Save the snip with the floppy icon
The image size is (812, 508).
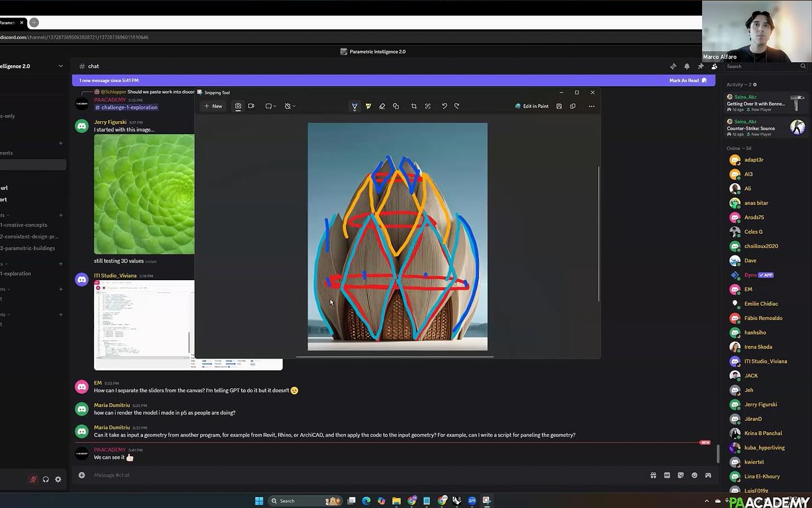pos(559,106)
